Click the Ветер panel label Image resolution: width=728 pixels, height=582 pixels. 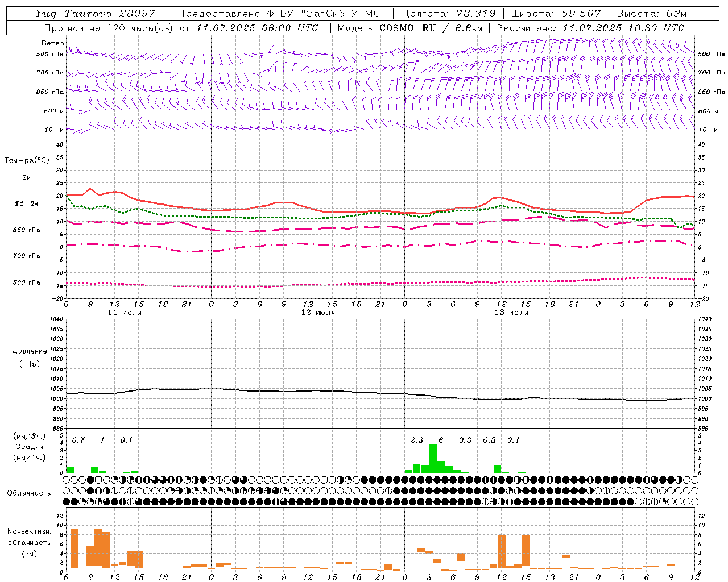coord(52,43)
